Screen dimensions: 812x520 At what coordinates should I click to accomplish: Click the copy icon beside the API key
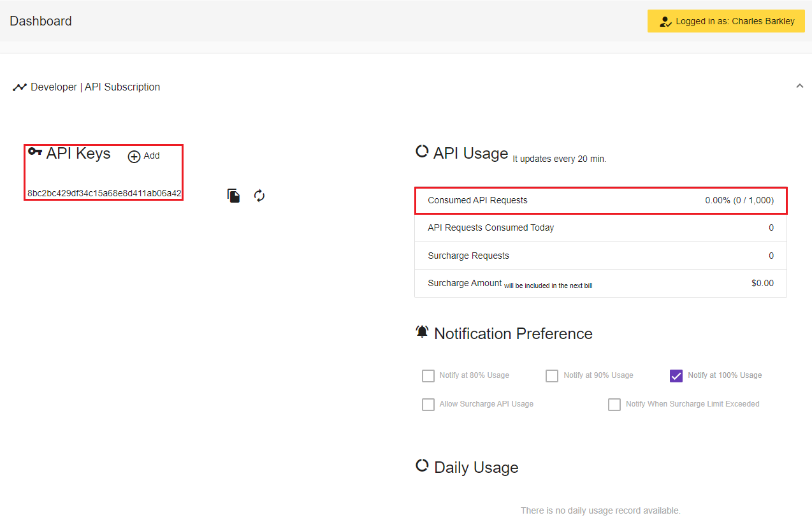[x=233, y=195]
